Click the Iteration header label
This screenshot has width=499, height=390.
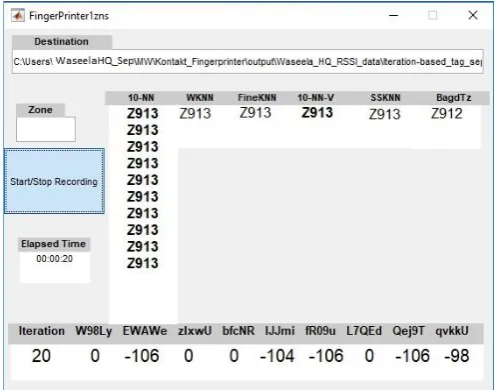pos(42,331)
